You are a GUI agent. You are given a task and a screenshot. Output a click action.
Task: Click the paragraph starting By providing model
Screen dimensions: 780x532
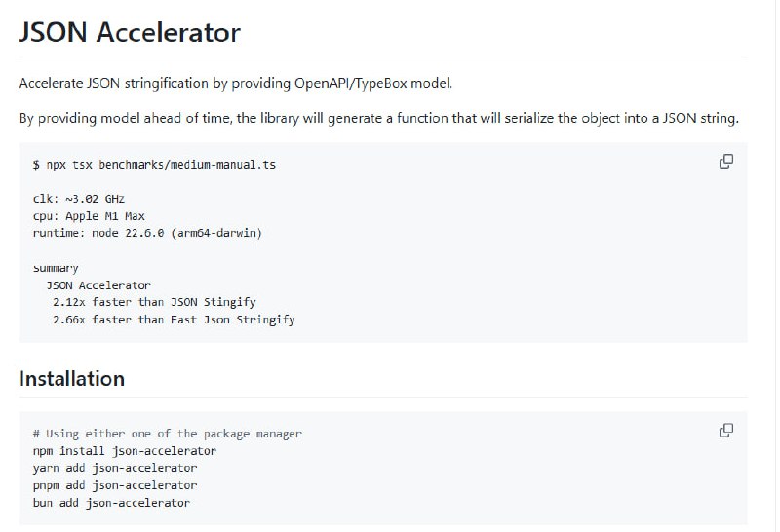click(x=378, y=119)
